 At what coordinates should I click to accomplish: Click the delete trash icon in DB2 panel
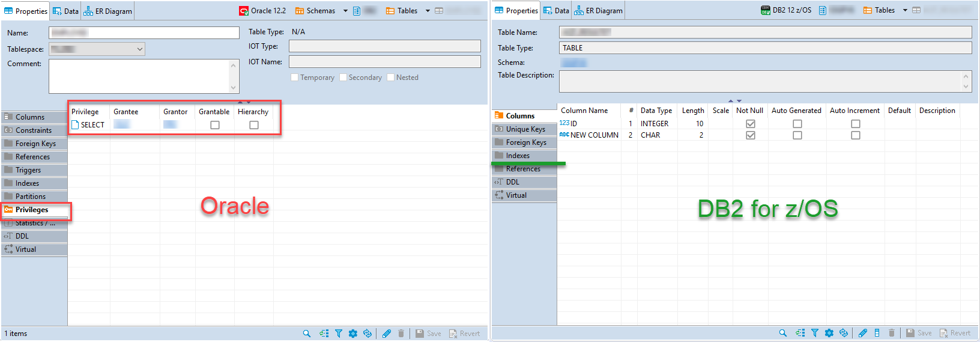(892, 333)
